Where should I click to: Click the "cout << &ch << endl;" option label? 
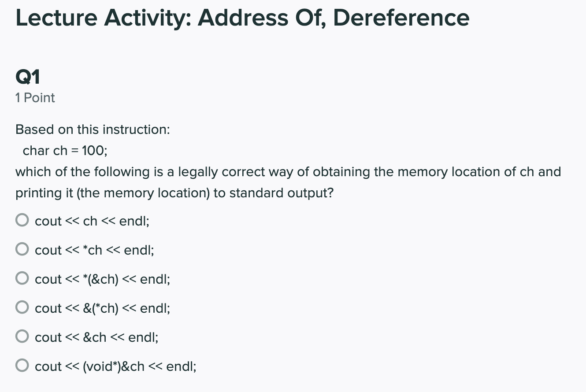pos(96,337)
